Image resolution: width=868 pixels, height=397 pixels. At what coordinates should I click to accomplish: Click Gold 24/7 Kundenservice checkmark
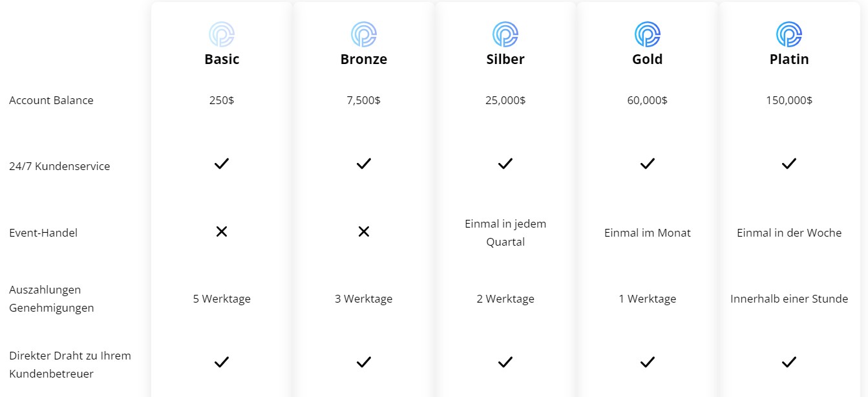click(x=647, y=164)
